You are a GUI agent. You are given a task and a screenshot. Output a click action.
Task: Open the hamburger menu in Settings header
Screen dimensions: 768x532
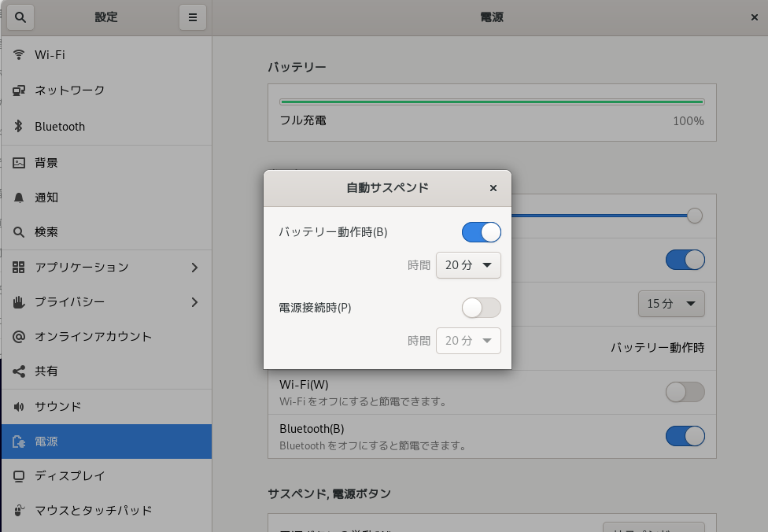click(x=193, y=17)
